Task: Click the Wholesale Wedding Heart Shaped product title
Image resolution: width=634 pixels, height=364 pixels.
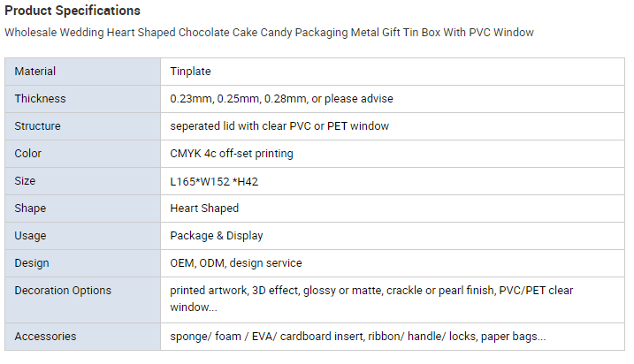Action: (269, 33)
